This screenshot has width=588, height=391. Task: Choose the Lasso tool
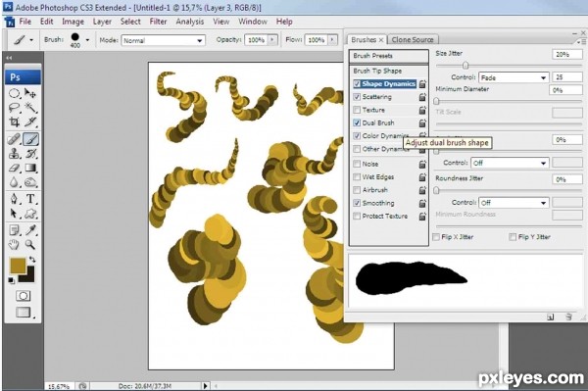tap(15, 108)
